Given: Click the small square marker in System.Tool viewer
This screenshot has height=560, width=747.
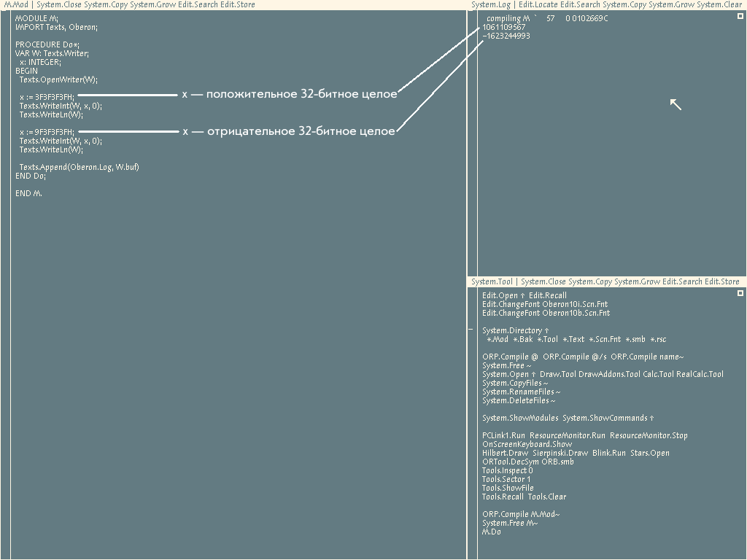Looking at the screenshot, I should pos(740,293).
